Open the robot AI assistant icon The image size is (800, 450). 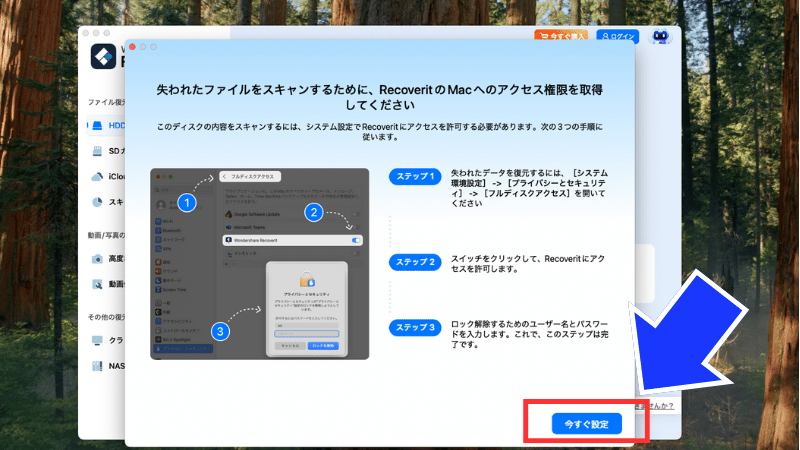point(660,37)
